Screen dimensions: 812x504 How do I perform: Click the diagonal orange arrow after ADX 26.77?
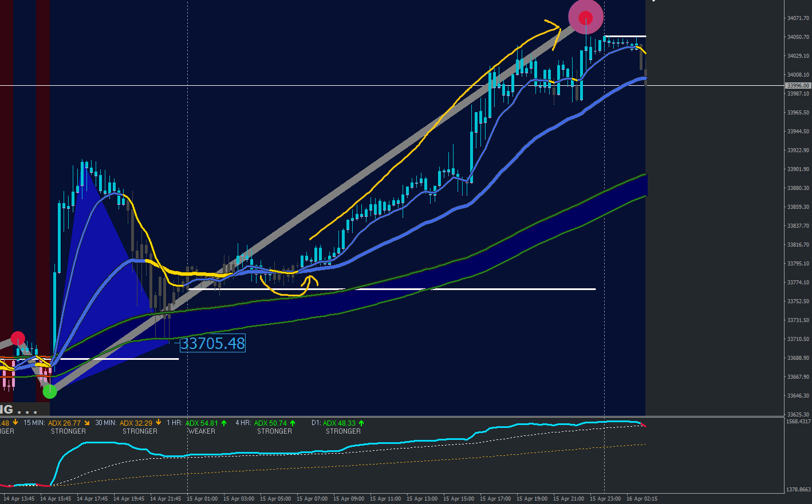(x=87, y=423)
